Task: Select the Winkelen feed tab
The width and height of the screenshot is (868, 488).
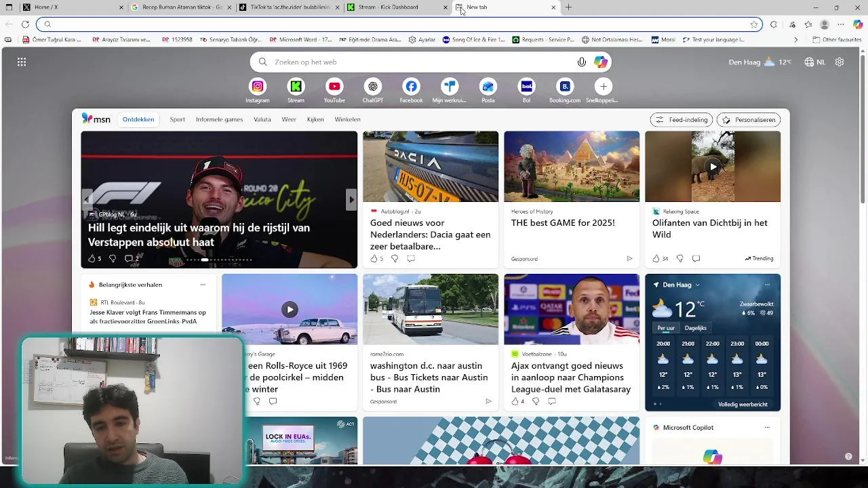Action: click(347, 119)
